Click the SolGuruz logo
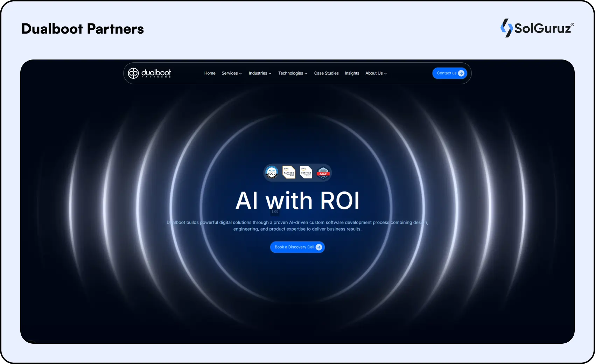This screenshot has width=595, height=364. pyautogui.click(x=537, y=28)
